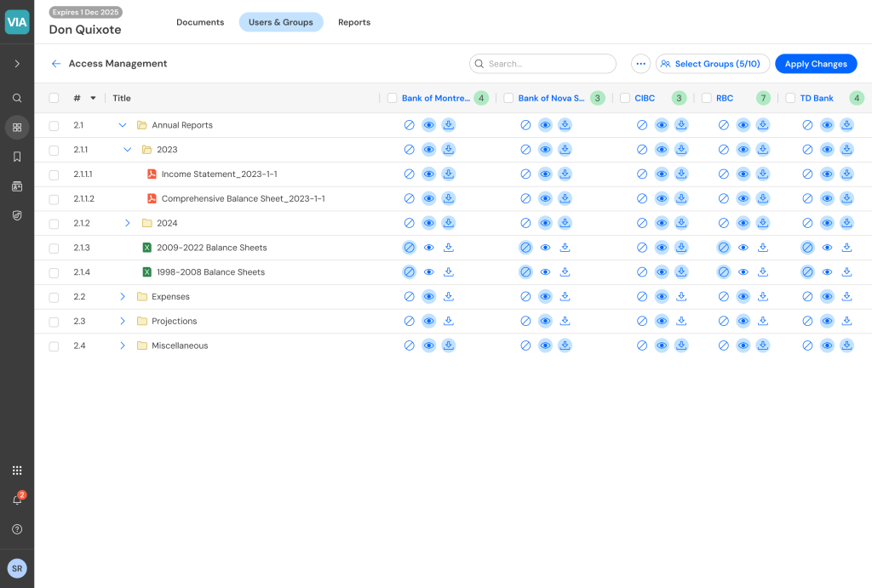This screenshot has height=588, width=872.
Task: Toggle the select-all rows checkbox in header
Action: (x=54, y=99)
